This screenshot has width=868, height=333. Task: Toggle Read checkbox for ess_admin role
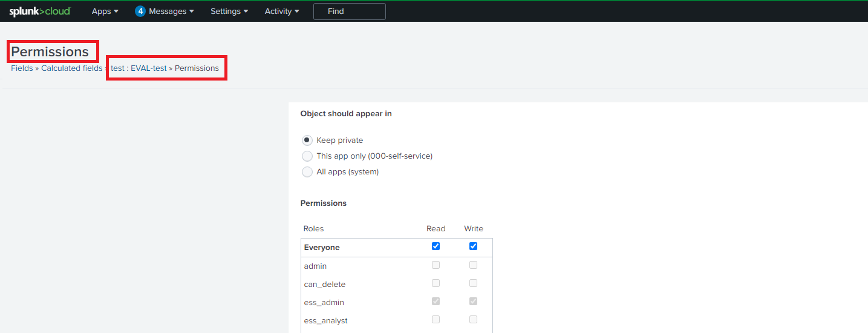(x=436, y=302)
